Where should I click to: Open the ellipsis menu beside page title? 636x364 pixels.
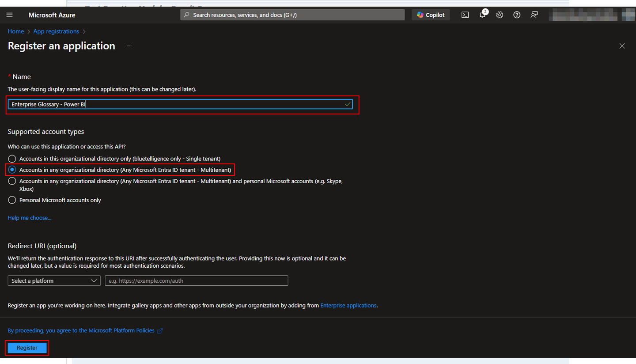129,46
